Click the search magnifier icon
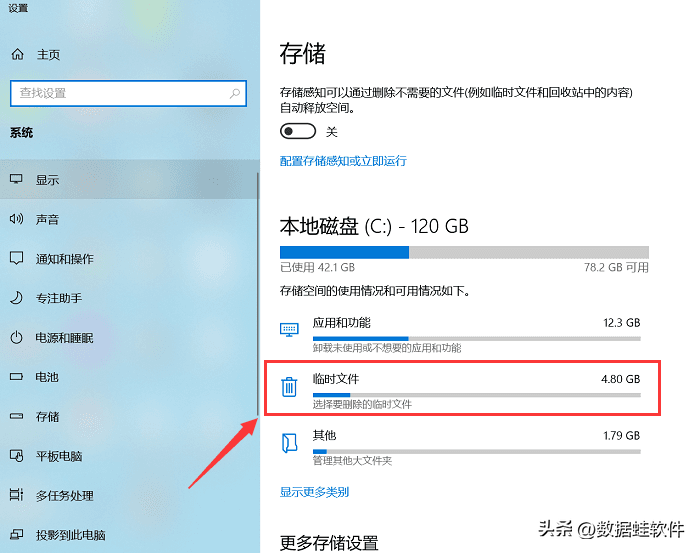 [235, 93]
